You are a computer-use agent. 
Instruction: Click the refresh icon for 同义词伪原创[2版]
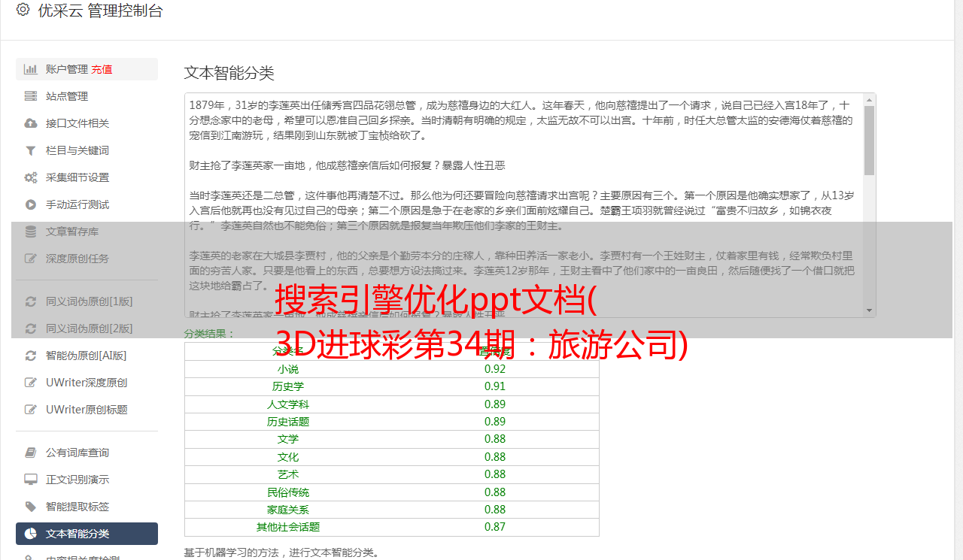point(30,328)
